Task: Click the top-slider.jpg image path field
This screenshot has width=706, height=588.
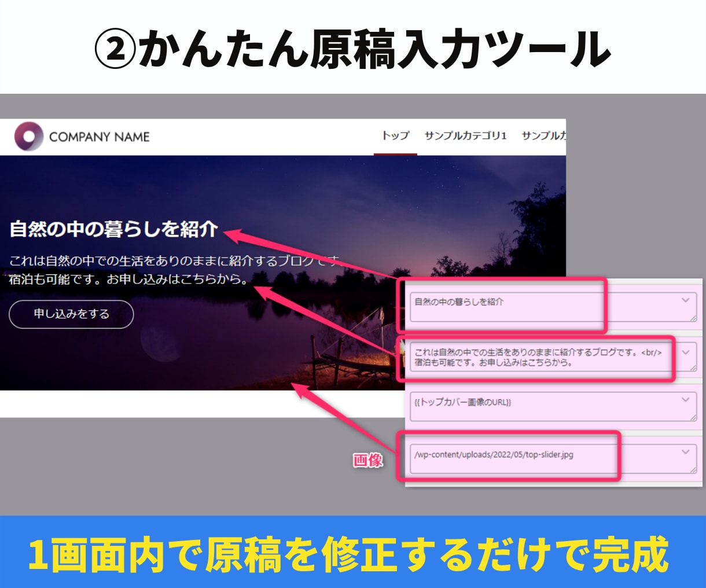Action: (553, 458)
